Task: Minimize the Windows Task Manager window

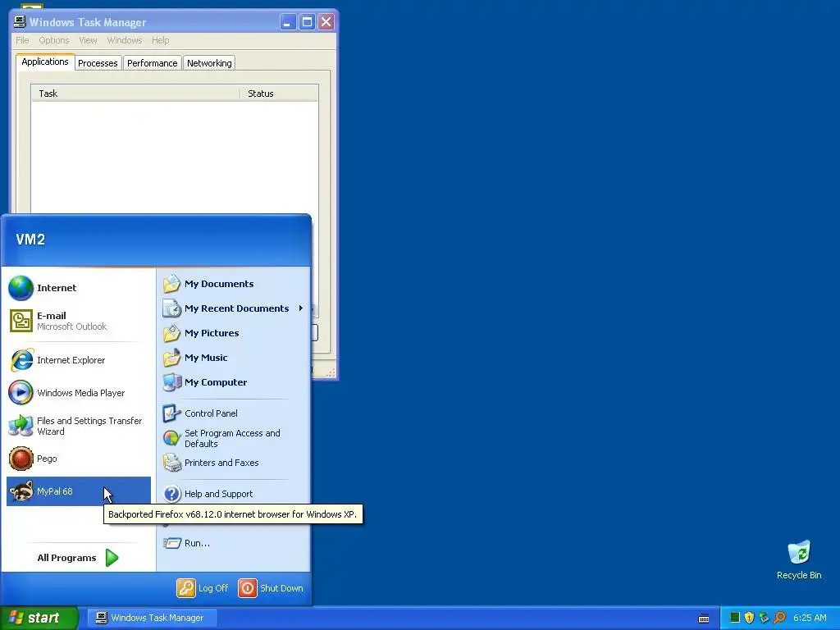Action: (288, 22)
